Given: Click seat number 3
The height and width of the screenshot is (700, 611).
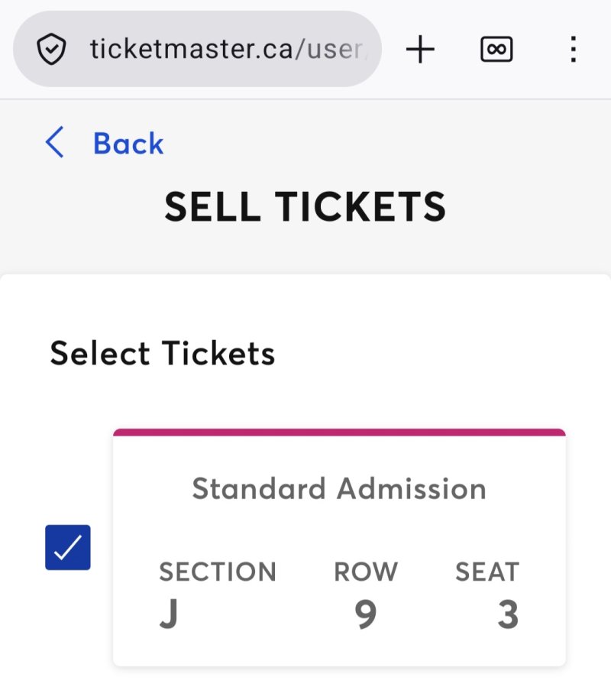Looking at the screenshot, I should pos(508,616).
